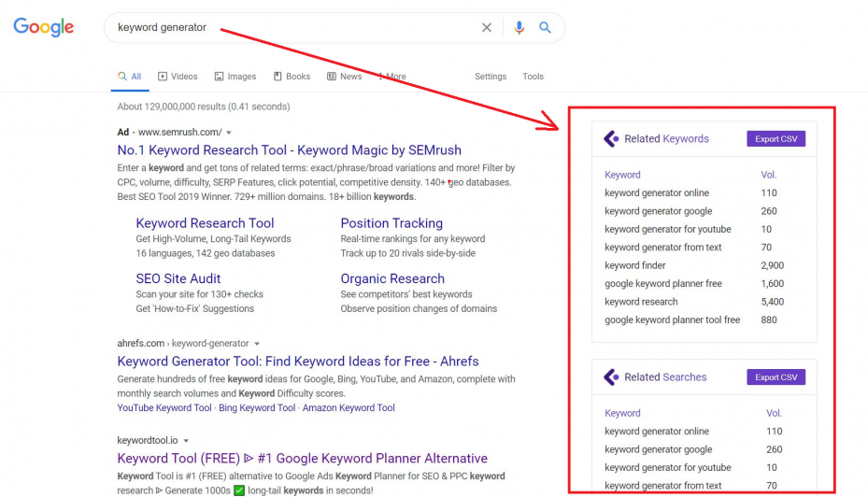
Task: Switch to the Books tab
Action: [292, 77]
